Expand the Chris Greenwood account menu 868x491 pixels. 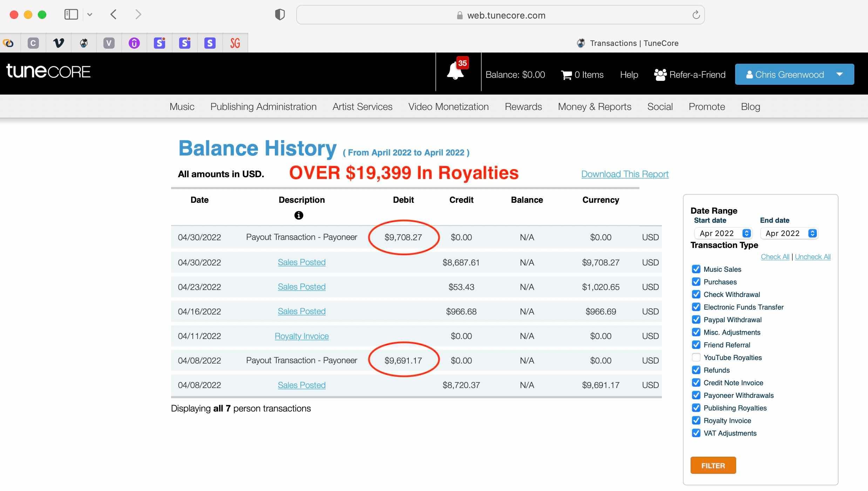click(x=794, y=74)
